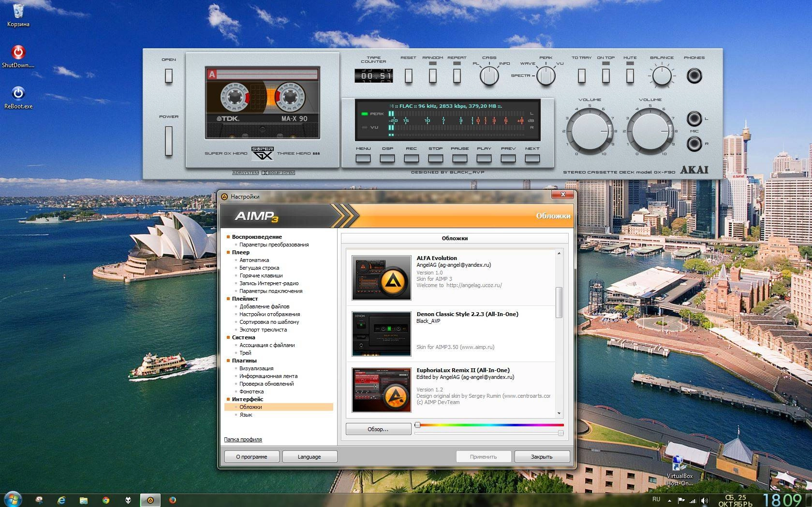Launch Firefox from the taskbar
The height and width of the screenshot is (507, 812).
pos(173,500)
